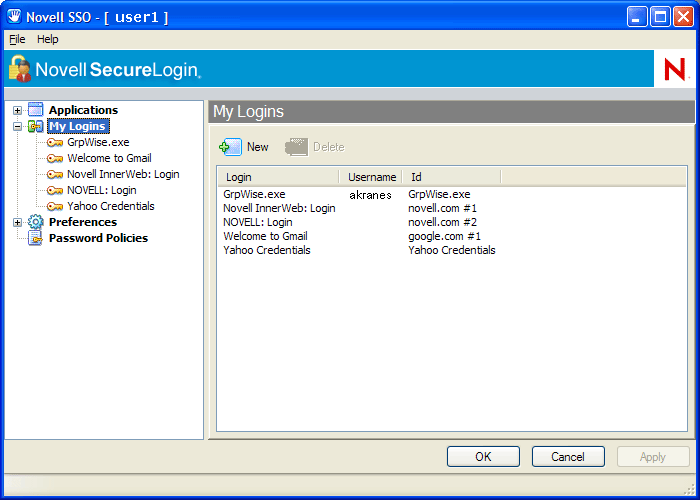The height and width of the screenshot is (500, 700).
Task: Click the google.com #1 Id cell
Action: (x=444, y=236)
